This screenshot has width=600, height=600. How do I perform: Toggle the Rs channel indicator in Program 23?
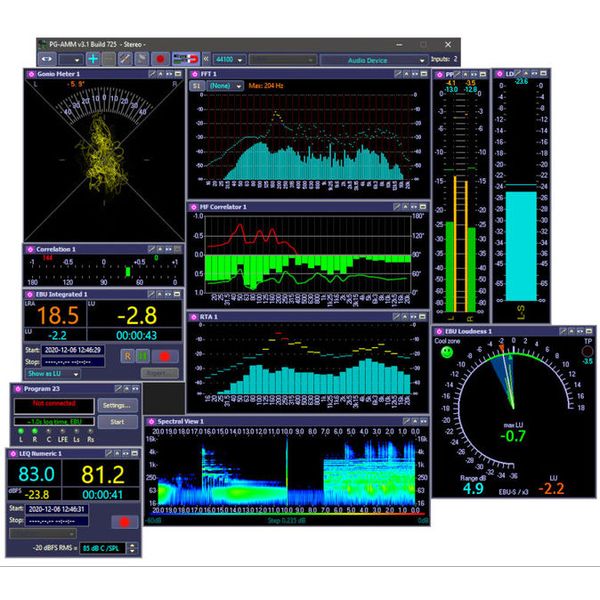pos(91,431)
